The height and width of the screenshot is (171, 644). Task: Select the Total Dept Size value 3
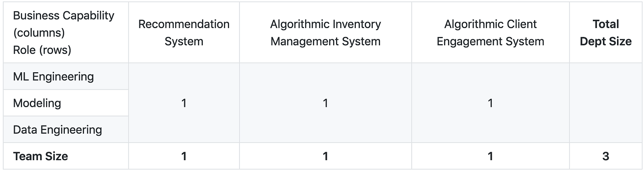click(605, 156)
